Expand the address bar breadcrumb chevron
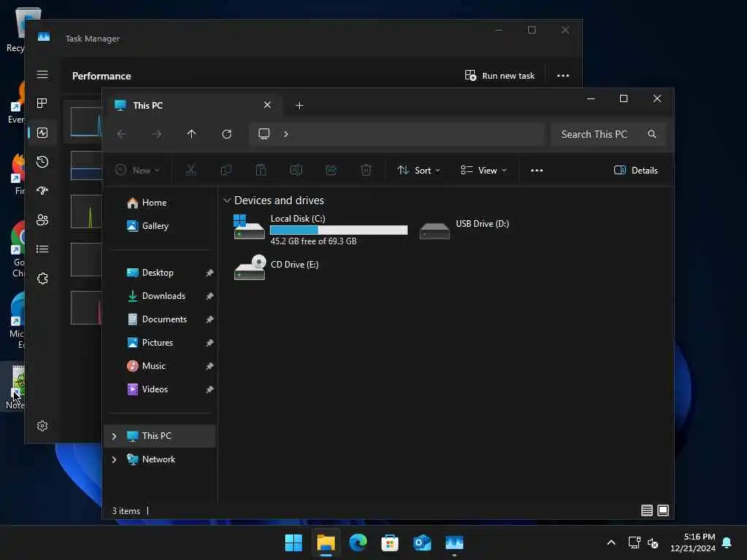 click(286, 134)
